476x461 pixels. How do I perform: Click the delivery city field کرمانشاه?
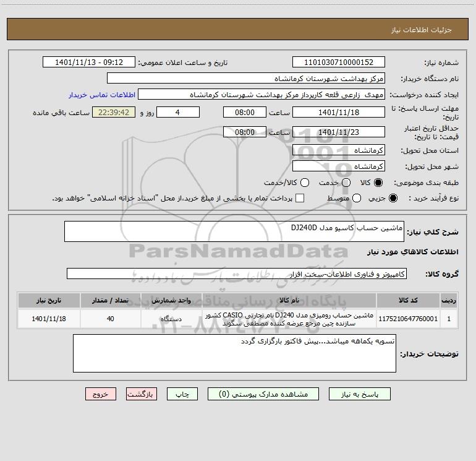tap(339, 166)
